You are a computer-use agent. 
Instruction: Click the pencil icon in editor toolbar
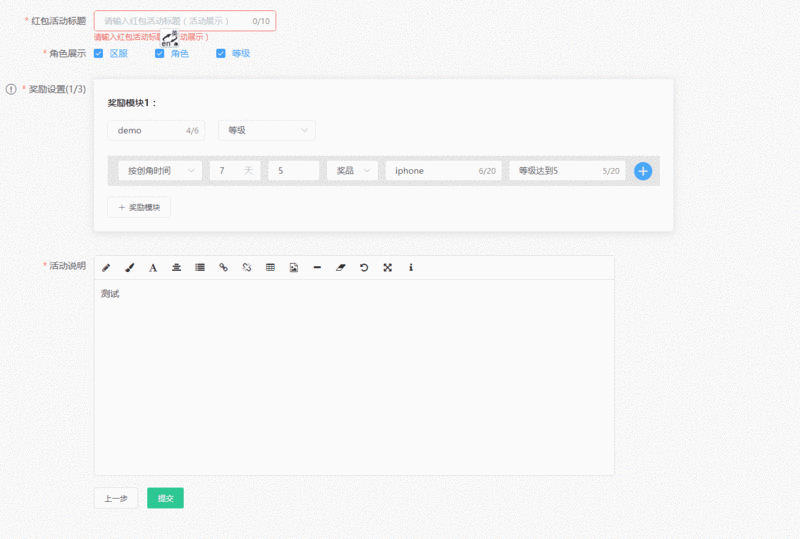coord(106,267)
